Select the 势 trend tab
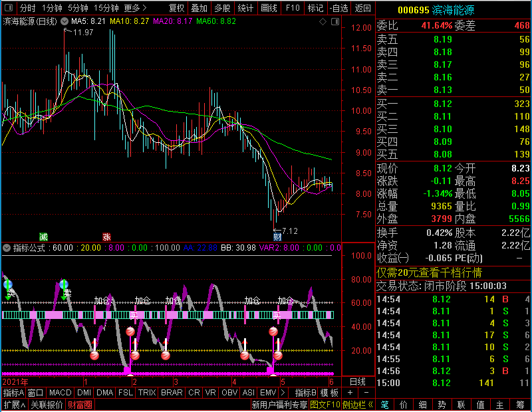The height and width of the screenshot is (412, 532). 442,405
